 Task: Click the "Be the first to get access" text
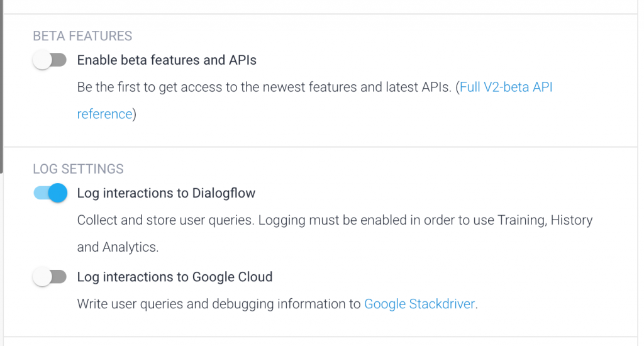(x=151, y=87)
